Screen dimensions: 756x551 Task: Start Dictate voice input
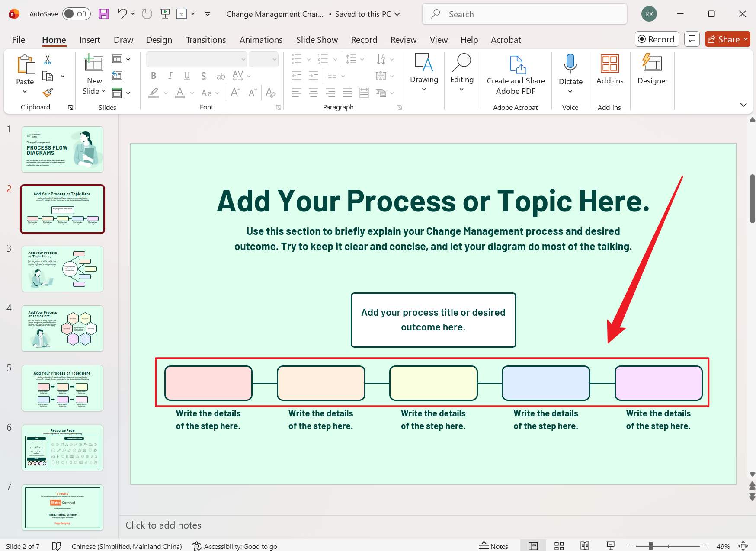coord(570,64)
